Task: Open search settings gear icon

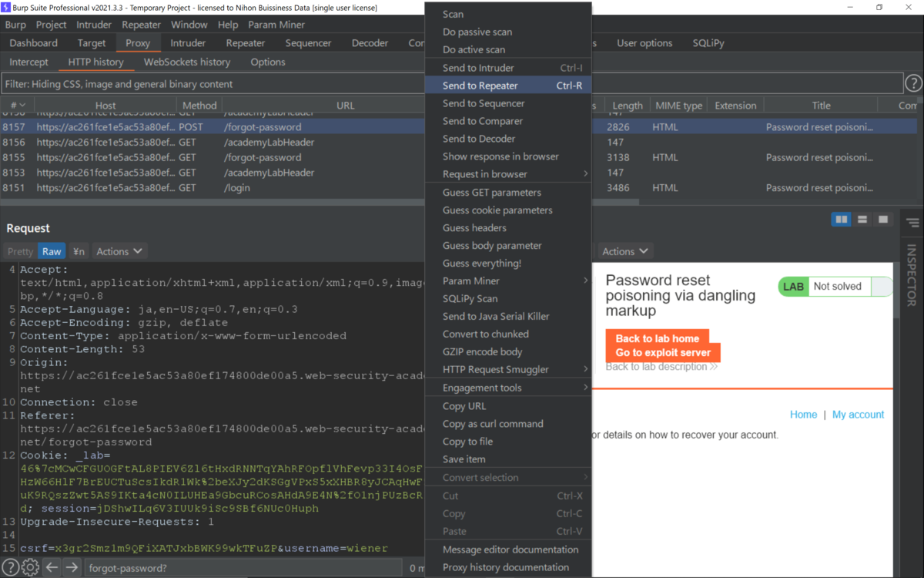Action: click(30, 568)
